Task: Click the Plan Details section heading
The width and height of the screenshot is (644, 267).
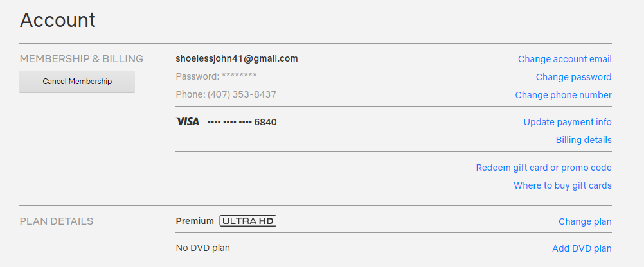Action: tap(57, 221)
